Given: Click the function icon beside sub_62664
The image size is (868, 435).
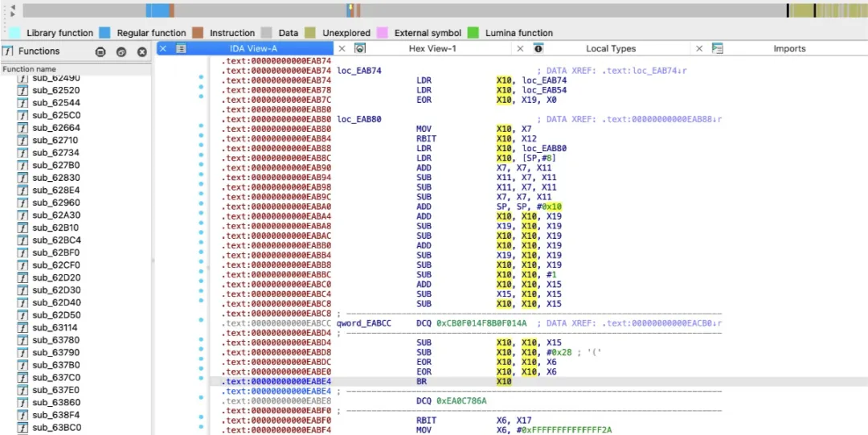Looking at the screenshot, I should (x=23, y=127).
